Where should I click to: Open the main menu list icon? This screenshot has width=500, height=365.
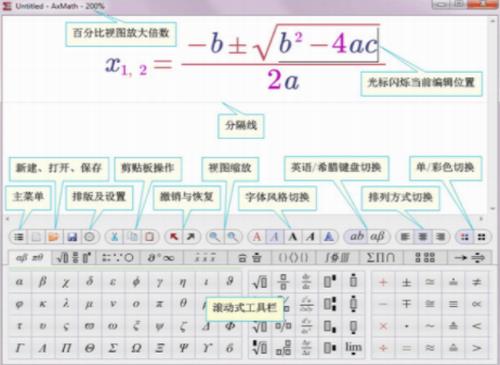[19, 237]
